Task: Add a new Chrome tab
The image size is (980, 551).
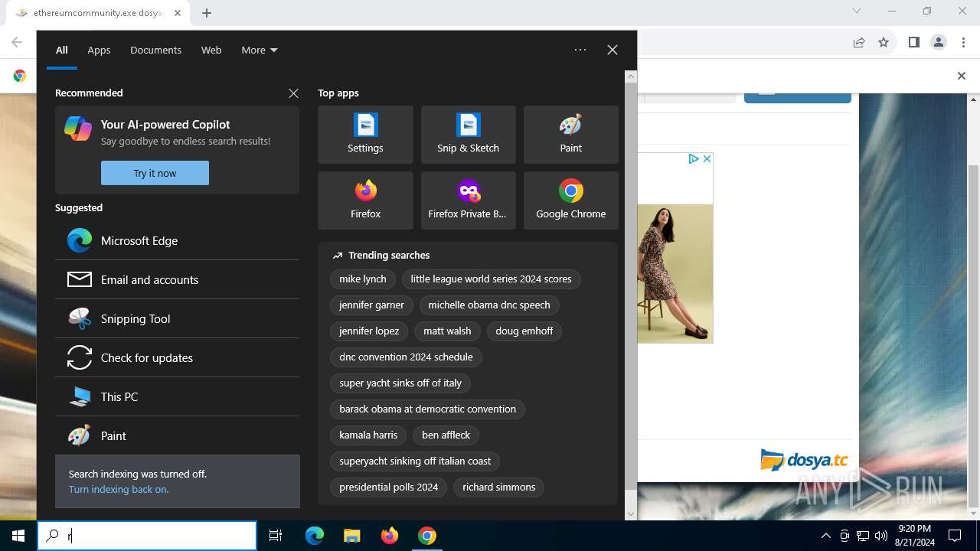Action: 207,13
